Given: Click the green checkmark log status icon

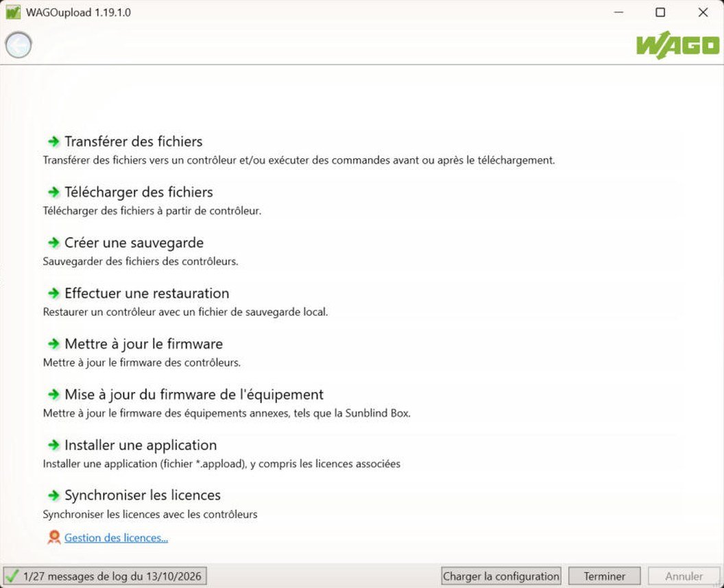Looking at the screenshot, I should coord(12,576).
